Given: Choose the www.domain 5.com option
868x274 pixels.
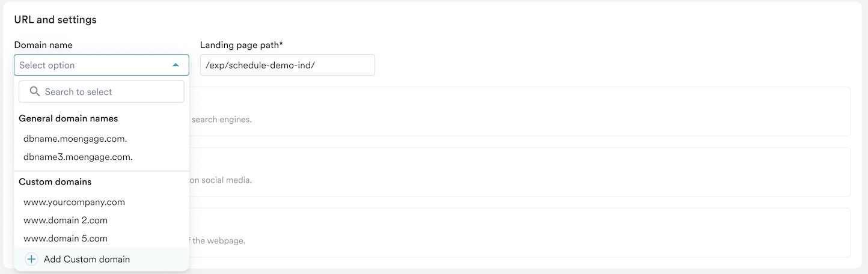Looking at the screenshot, I should [x=66, y=239].
